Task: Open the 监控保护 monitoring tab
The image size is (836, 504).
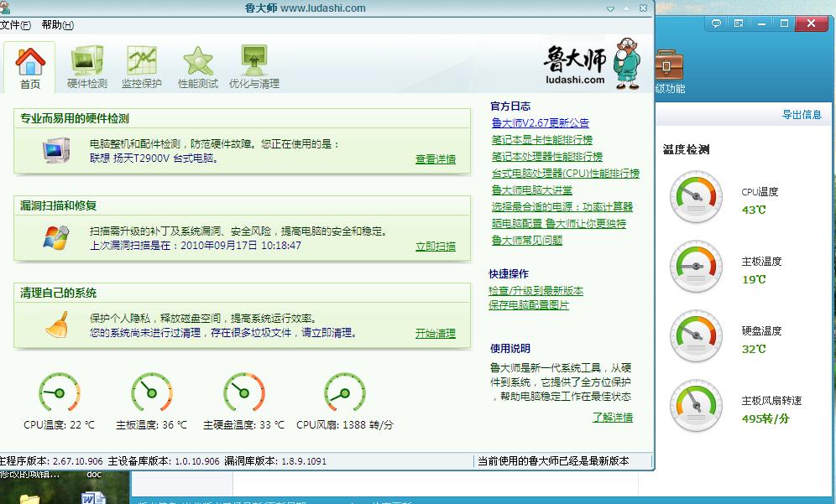Action: (141, 68)
